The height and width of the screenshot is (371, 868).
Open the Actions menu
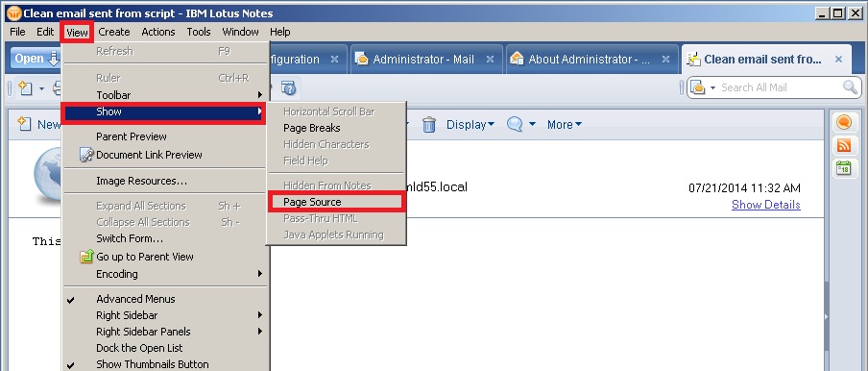coord(158,32)
